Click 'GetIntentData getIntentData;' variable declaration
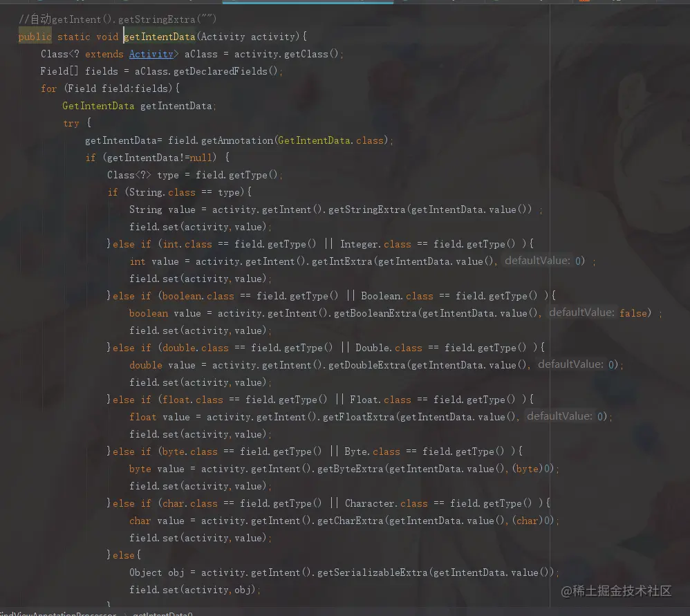The height and width of the screenshot is (616, 690). [139, 106]
